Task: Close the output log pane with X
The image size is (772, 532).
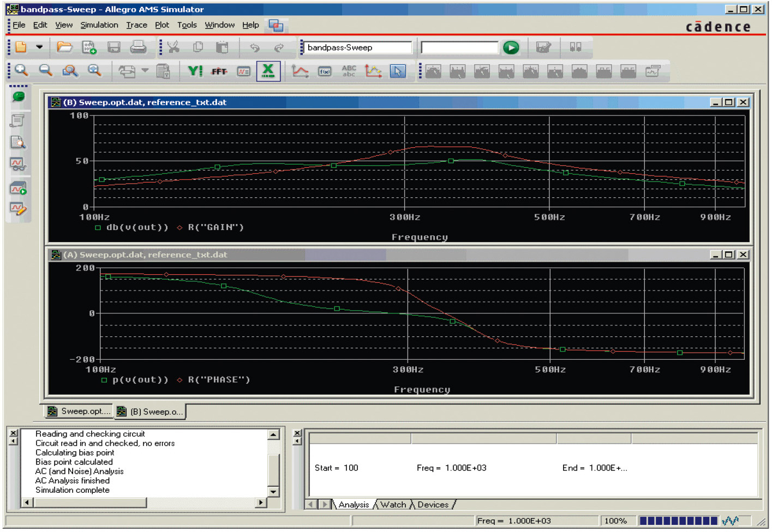Action: pos(14,433)
